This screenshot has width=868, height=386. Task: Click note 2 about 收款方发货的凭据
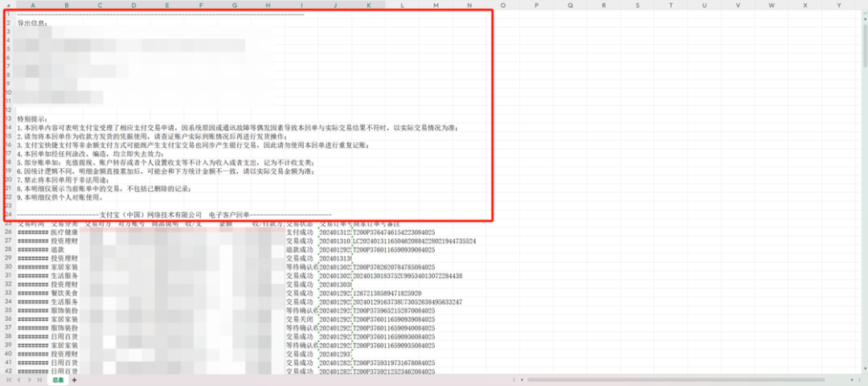pyautogui.click(x=153, y=136)
